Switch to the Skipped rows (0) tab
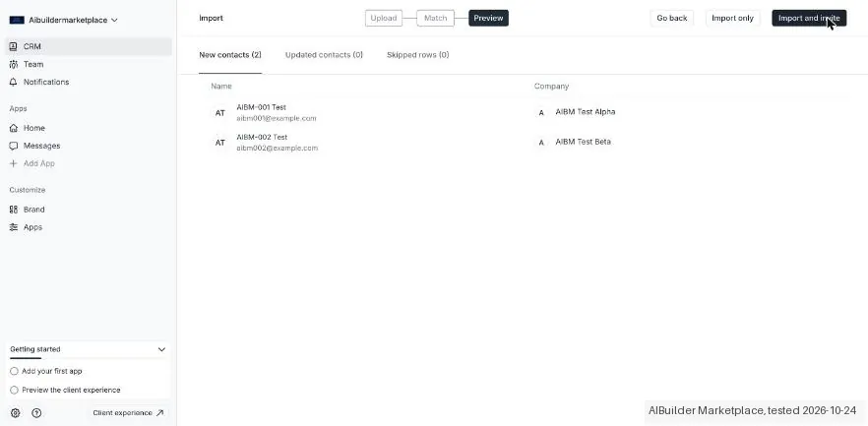 tap(418, 55)
